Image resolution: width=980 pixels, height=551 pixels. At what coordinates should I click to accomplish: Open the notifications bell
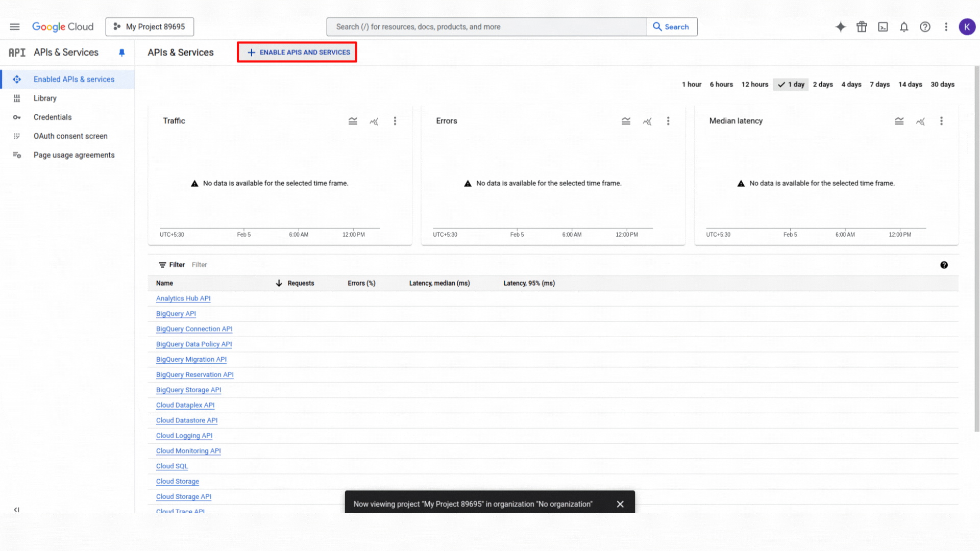click(904, 27)
